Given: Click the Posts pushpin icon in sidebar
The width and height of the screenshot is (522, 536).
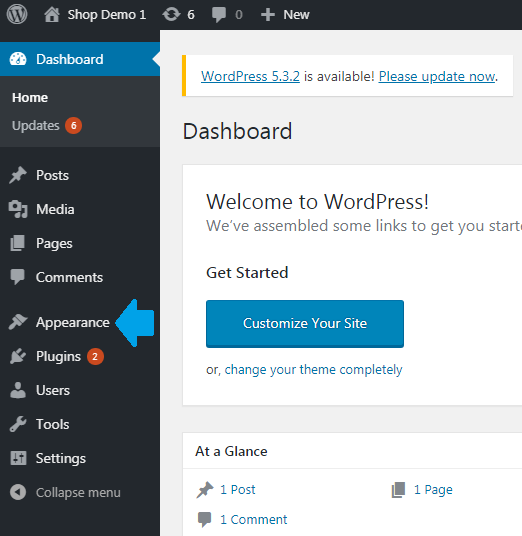Looking at the screenshot, I should click(18, 175).
